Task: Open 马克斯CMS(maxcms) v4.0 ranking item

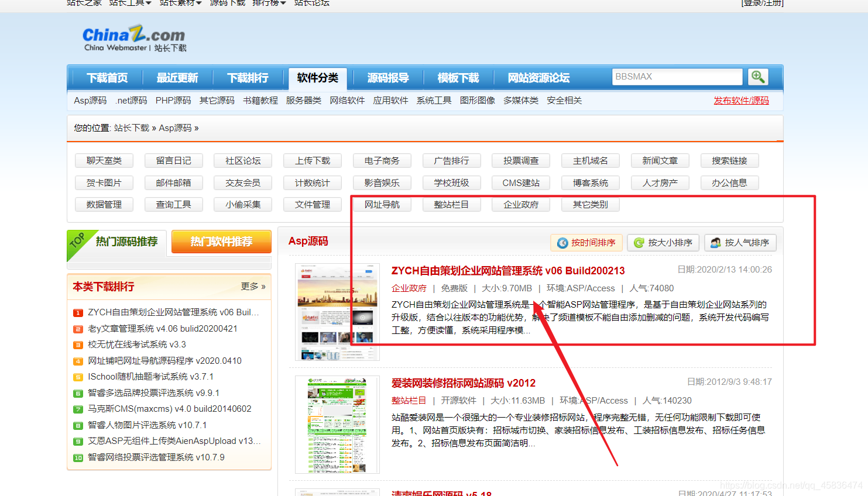Action: [x=170, y=409]
